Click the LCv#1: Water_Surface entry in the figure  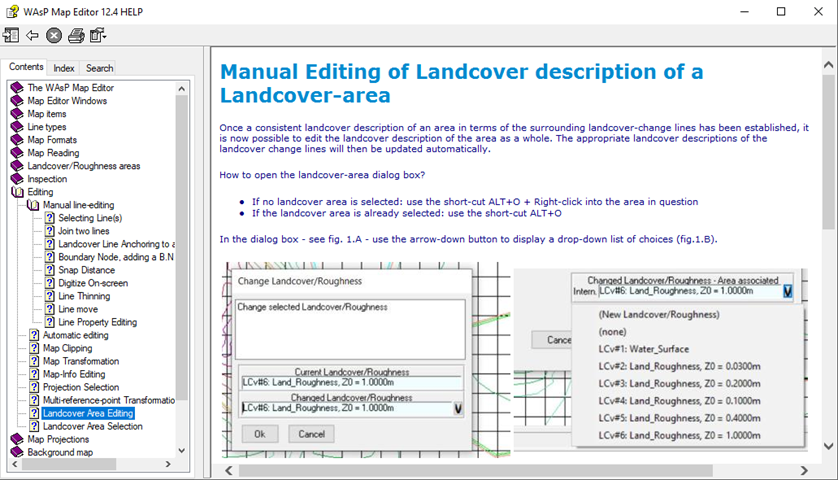[x=643, y=349]
